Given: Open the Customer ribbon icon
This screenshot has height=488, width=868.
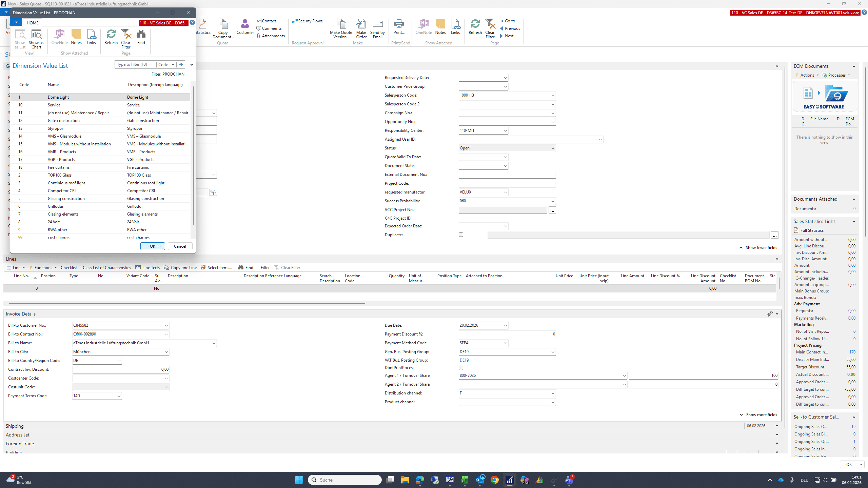Looking at the screenshot, I should (245, 27).
